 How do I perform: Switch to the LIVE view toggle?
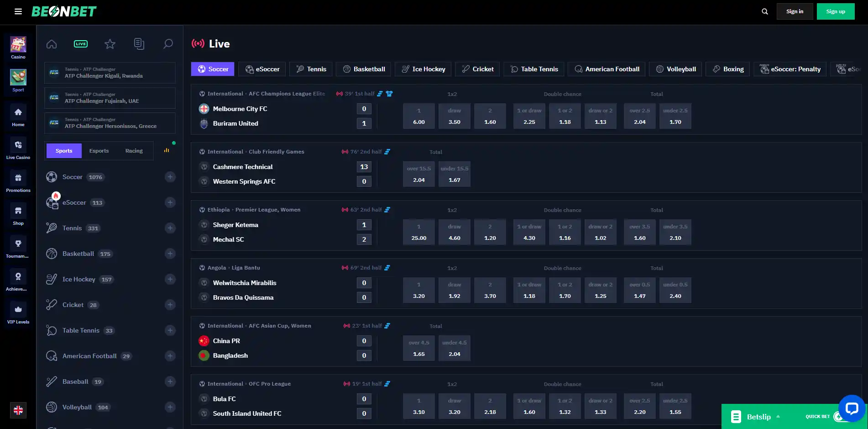click(x=81, y=44)
